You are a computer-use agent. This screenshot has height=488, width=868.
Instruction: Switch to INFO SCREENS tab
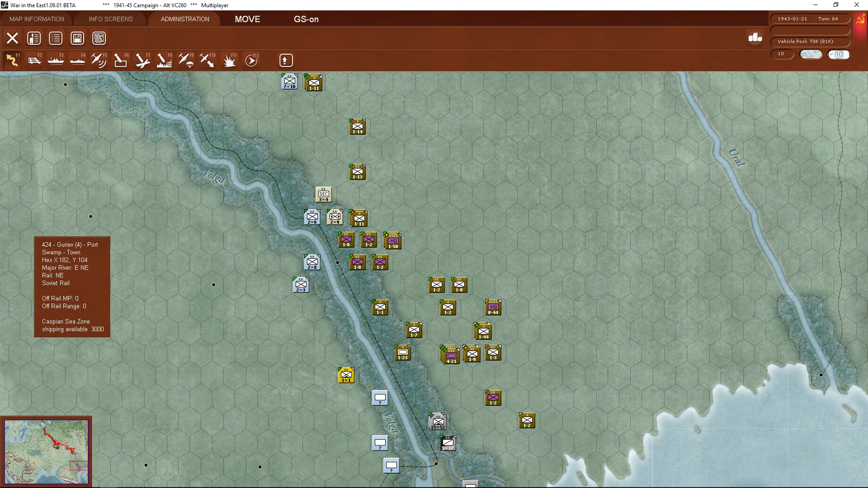tap(111, 19)
